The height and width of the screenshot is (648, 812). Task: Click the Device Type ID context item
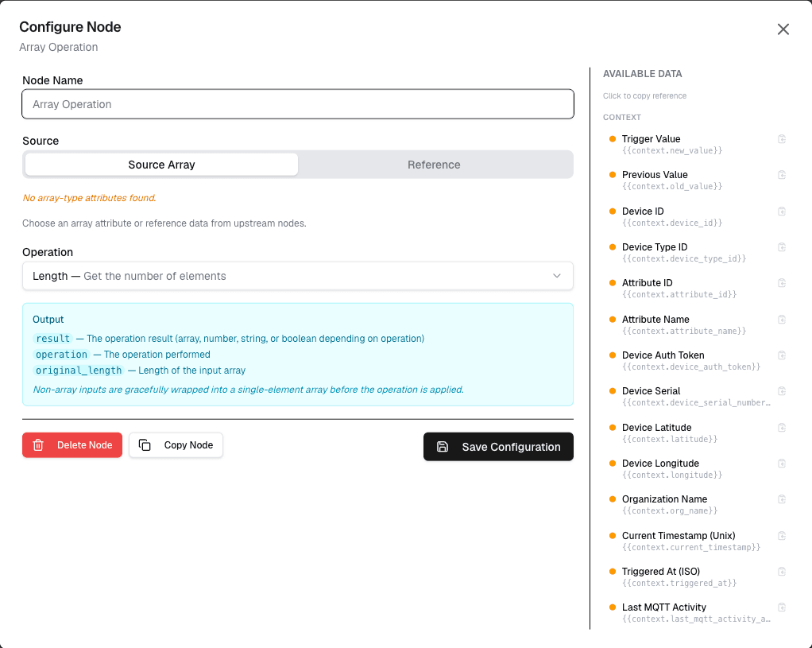coord(697,253)
